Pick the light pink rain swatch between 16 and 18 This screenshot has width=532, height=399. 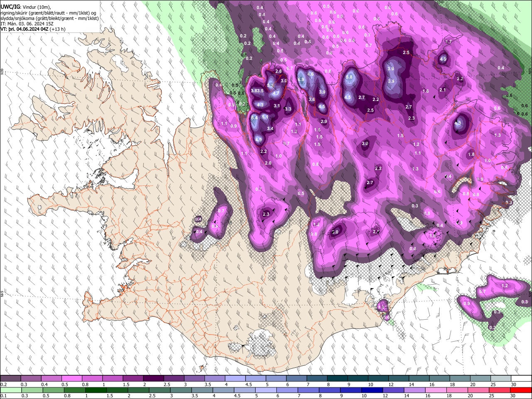coord(436,390)
